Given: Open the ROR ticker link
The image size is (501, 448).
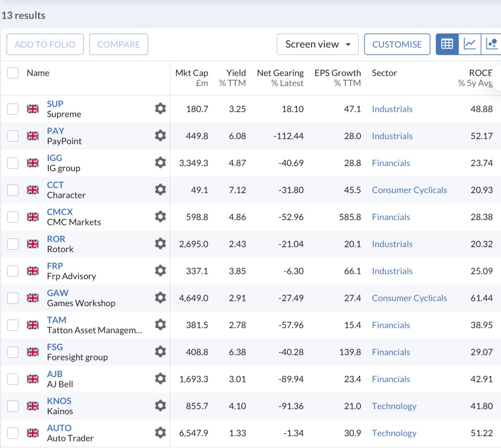Looking at the screenshot, I should pyautogui.click(x=56, y=239).
